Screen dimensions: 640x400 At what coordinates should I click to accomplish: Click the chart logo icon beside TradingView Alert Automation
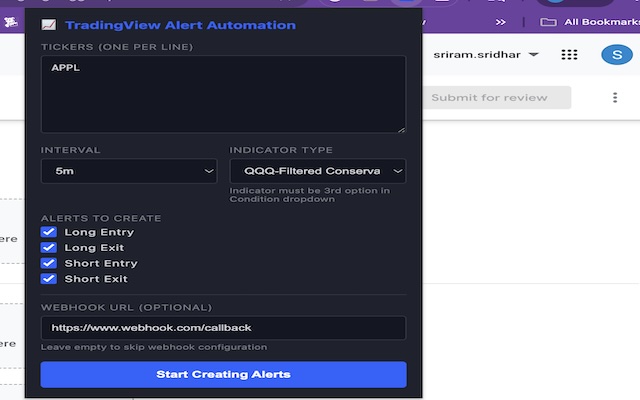49,25
